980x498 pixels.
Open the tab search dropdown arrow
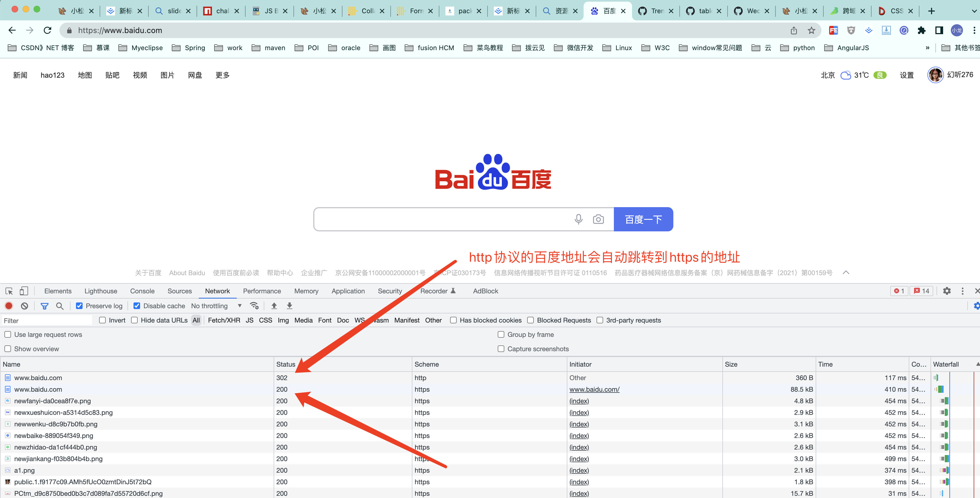click(974, 11)
